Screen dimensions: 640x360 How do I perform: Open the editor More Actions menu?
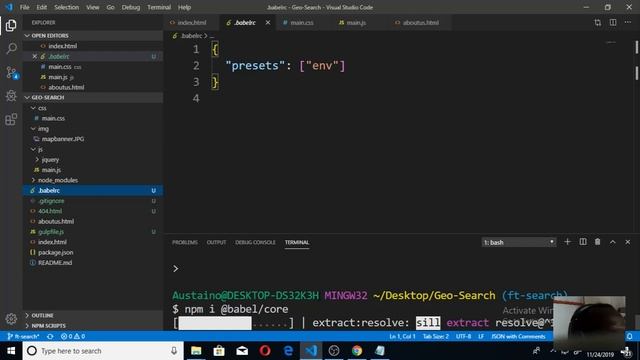pyautogui.click(x=628, y=22)
